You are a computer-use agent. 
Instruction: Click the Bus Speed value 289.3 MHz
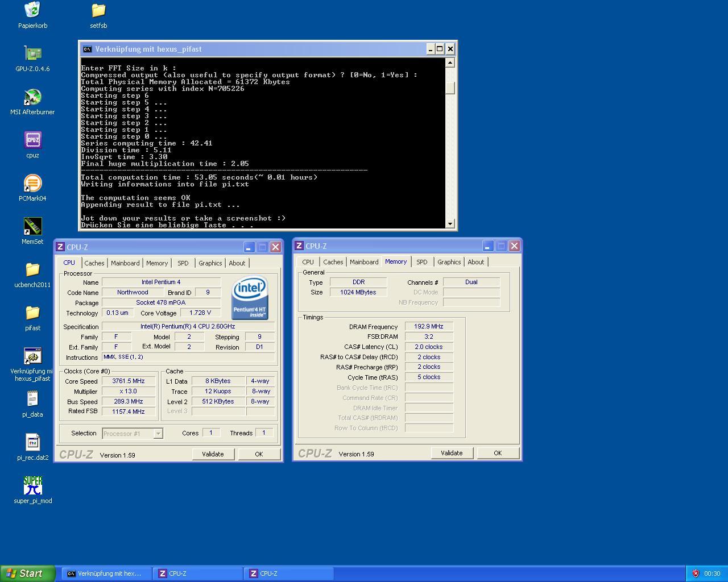(x=129, y=401)
